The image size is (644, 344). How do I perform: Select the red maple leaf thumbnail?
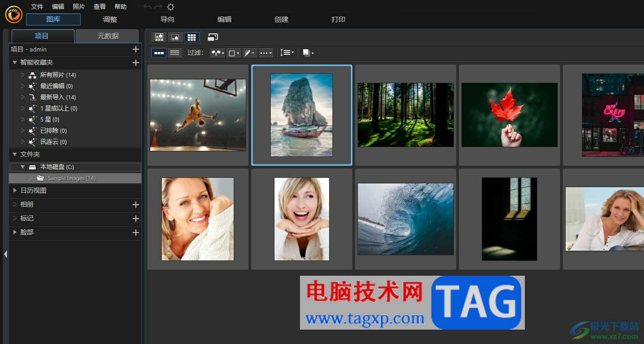(x=510, y=115)
